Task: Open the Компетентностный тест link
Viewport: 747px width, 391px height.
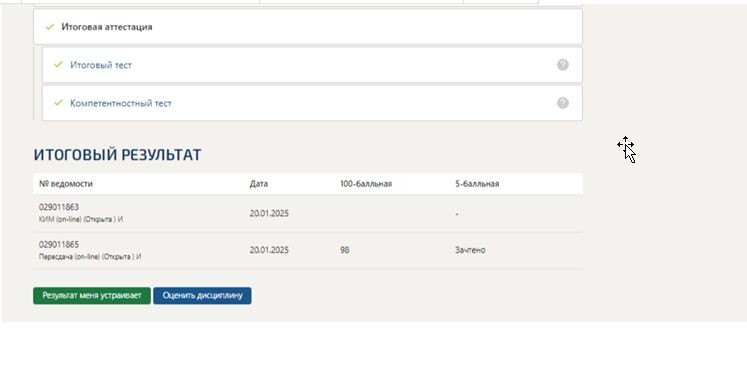Action: 121,103
